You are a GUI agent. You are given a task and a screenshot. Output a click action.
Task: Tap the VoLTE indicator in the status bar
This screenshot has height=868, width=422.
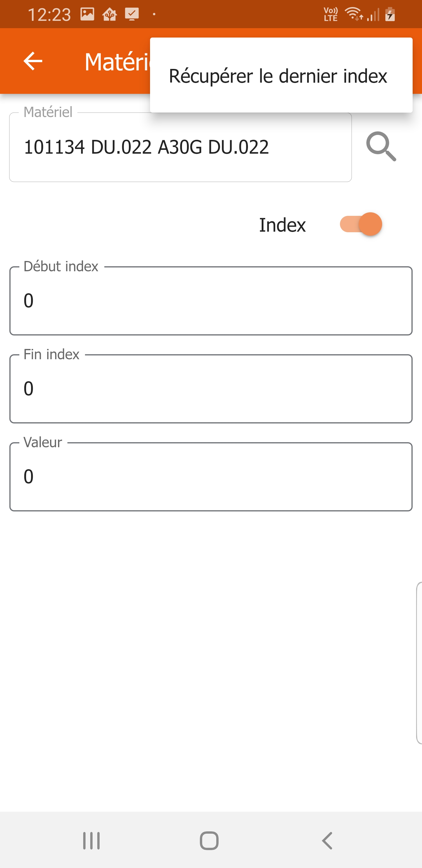pos(330,14)
